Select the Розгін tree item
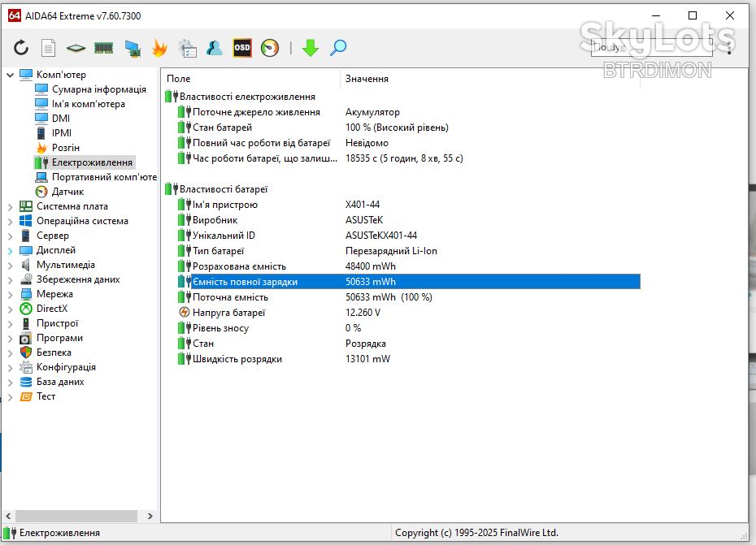This screenshot has width=756, height=545. pyautogui.click(x=66, y=148)
